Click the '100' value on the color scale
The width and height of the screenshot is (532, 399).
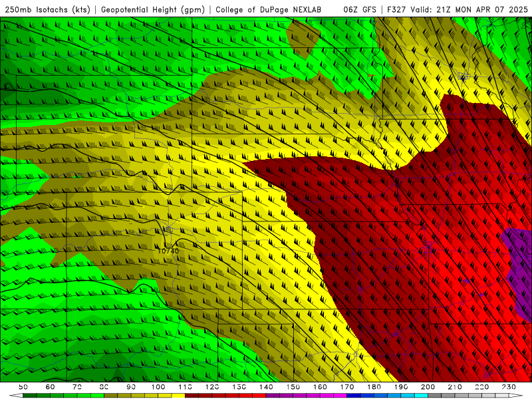158,387
